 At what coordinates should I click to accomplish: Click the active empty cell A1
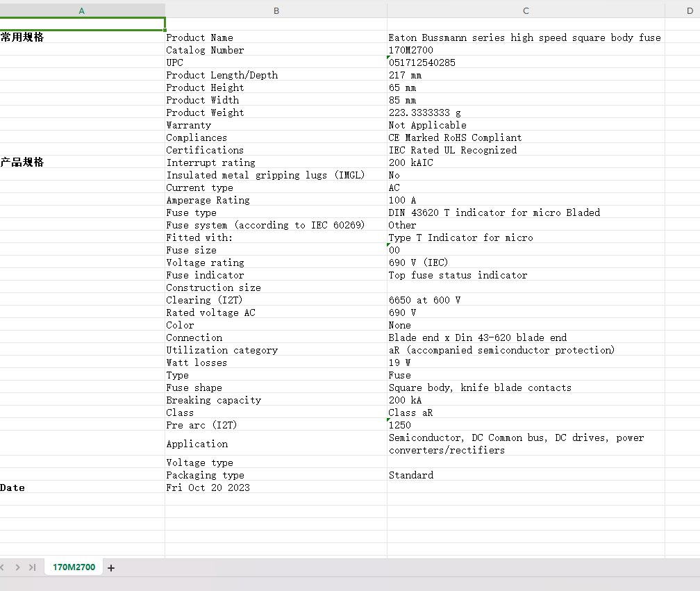click(82, 24)
